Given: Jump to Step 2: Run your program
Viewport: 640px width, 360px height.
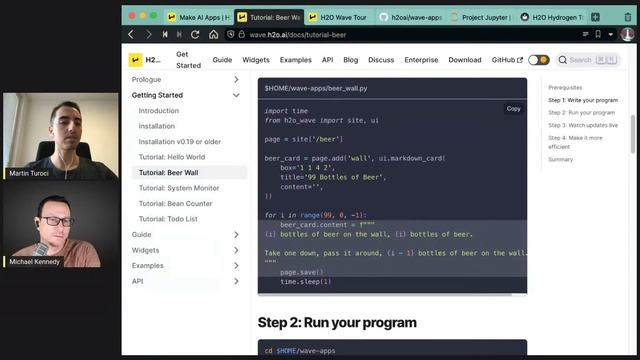Looking at the screenshot, I should 581,113.
